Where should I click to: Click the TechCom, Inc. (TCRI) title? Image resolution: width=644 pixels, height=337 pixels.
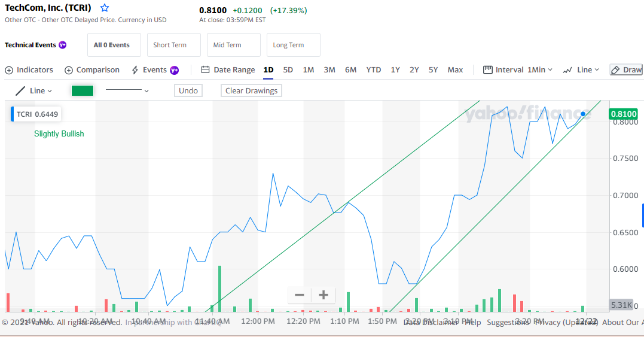48,8
